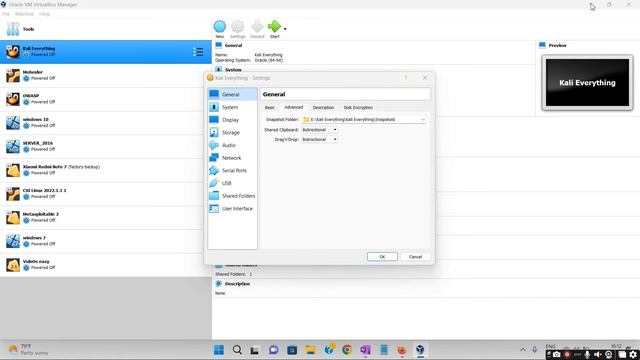This screenshot has height=360, width=640.
Task: Open the Storage settings category
Action: [232, 133]
